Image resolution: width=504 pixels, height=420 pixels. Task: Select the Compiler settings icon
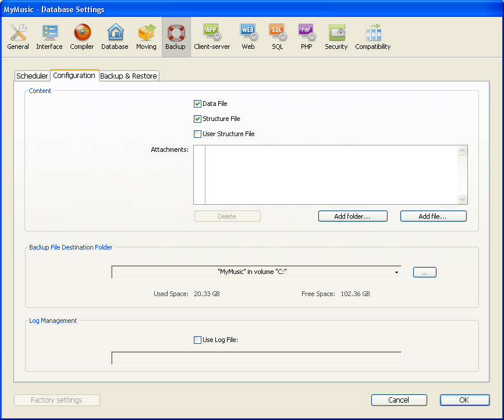pos(82,37)
